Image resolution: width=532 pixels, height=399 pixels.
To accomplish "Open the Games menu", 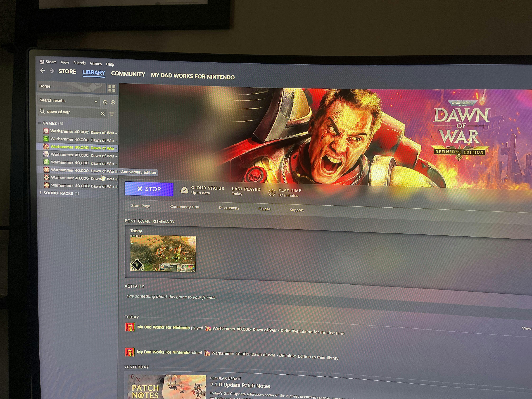I will tap(96, 64).
